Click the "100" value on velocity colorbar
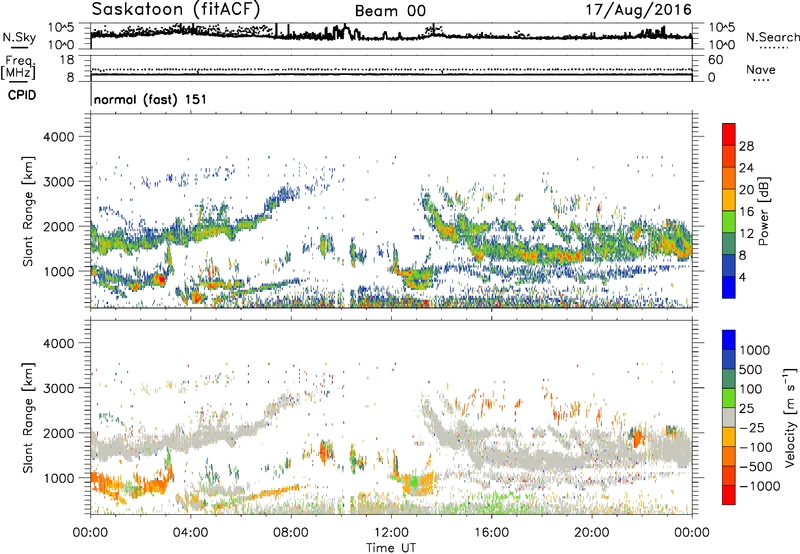This screenshot has width=800, height=554. (x=751, y=389)
